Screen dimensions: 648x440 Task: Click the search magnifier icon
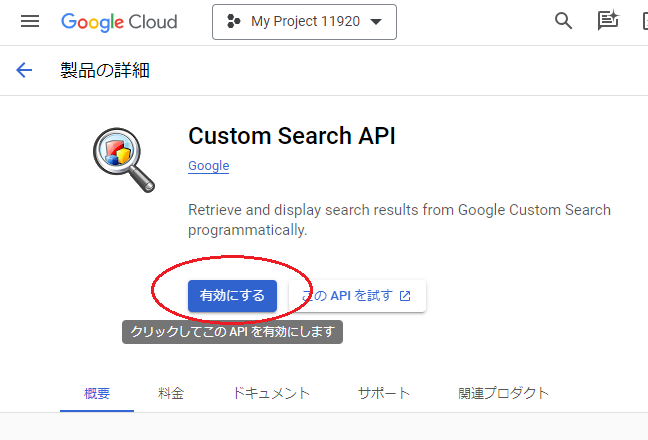[x=563, y=21]
